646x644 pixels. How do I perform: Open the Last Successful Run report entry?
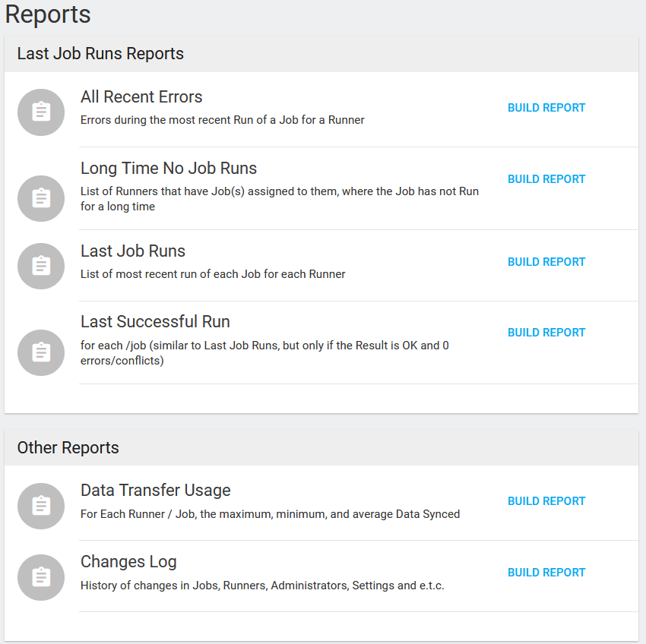155,321
